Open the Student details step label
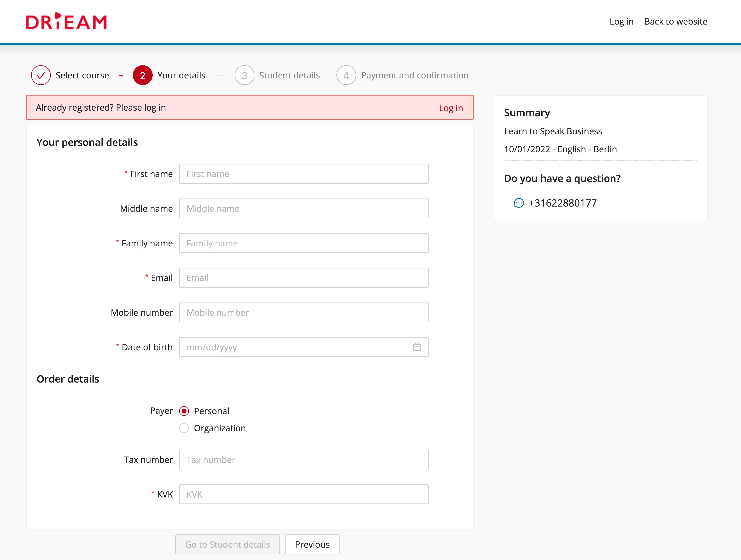Screen dimensions: 741x560 pyautogui.click(x=289, y=75)
